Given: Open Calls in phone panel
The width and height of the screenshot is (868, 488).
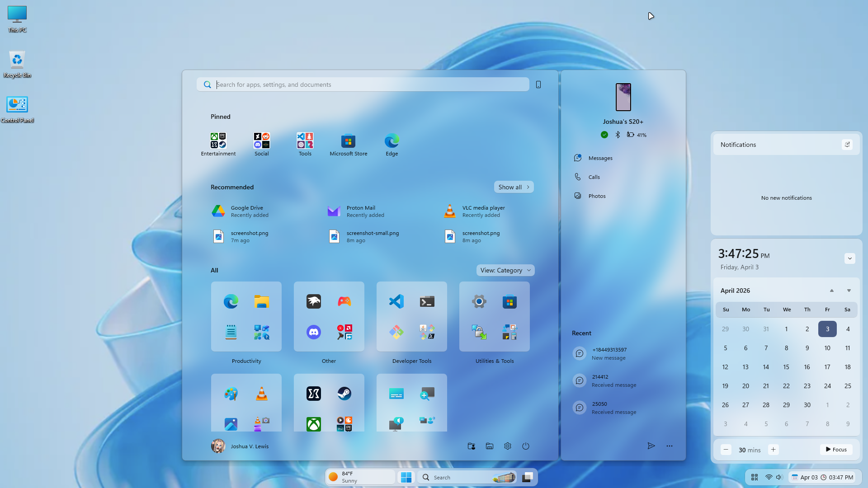Looking at the screenshot, I should (x=594, y=177).
